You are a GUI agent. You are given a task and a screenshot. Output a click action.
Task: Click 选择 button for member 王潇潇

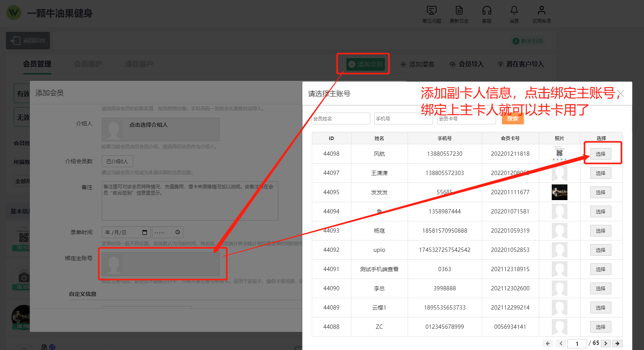pos(600,173)
